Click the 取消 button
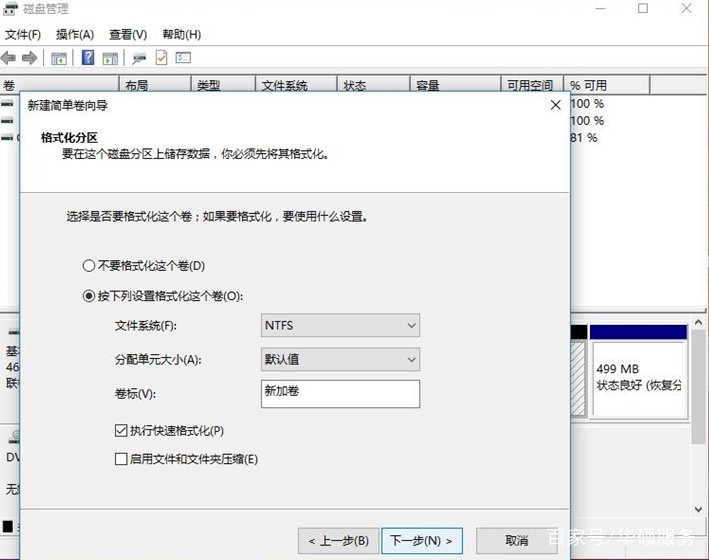The height and width of the screenshot is (560, 709). click(x=516, y=541)
